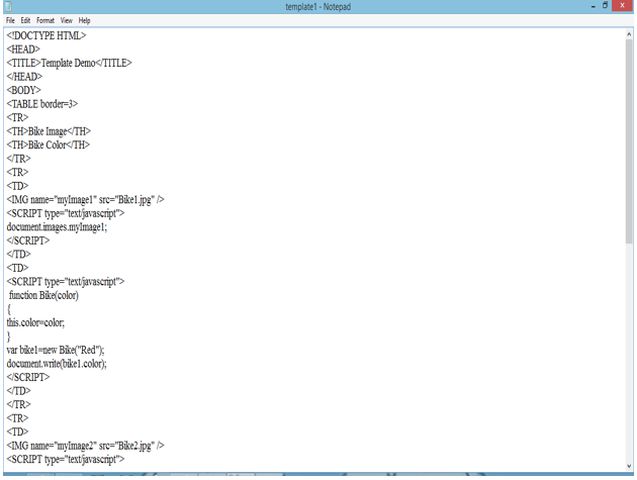Restore down the Notepad window
Viewport: 637px width, 480px height.
(605, 6)
